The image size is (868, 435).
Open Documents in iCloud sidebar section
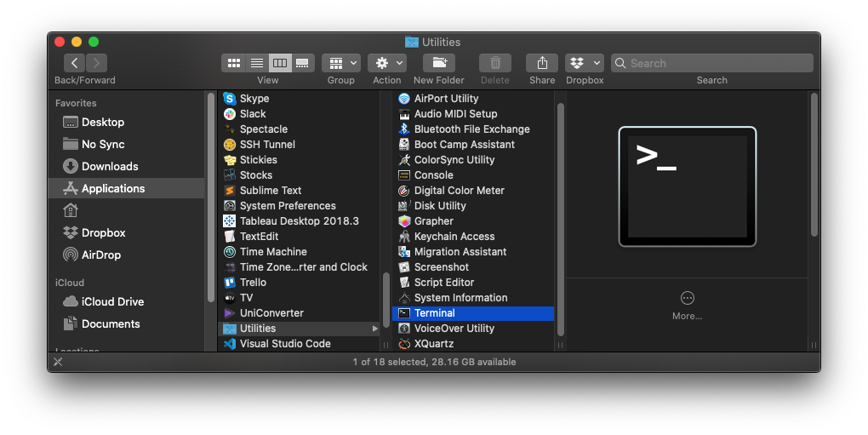coord(126,323)
